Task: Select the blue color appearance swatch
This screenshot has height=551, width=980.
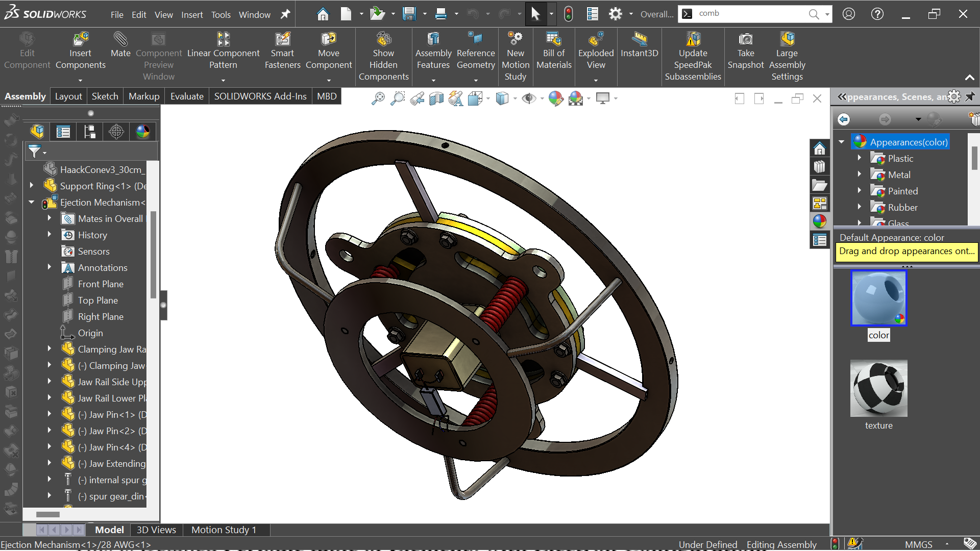Action: coord(878,298)
